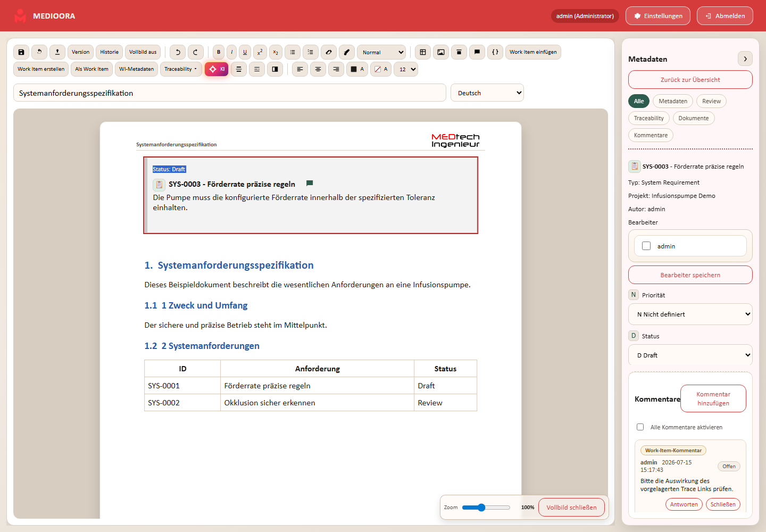The height and width of the screenshot is (532, 766).
Task: Enable Alle Kommentare aktivieren checkbox
Action: (x=640, y=427)
